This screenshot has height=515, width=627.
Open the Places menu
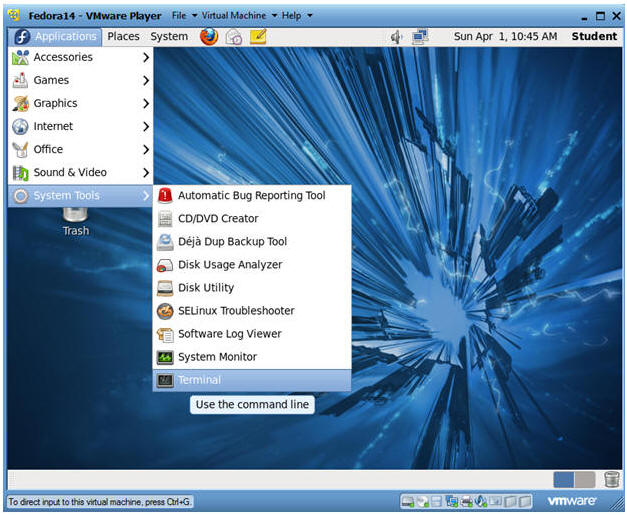(123, 36)
